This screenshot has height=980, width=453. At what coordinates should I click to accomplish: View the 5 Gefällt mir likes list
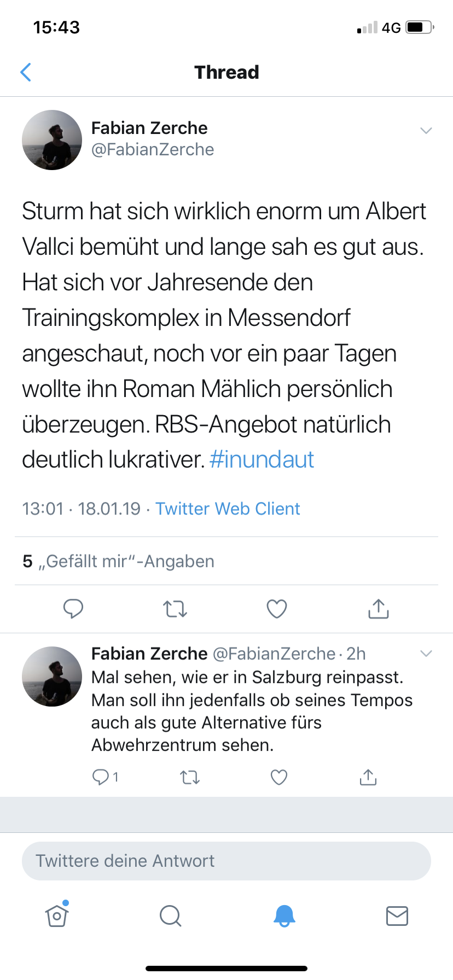(x=119, y=561)
